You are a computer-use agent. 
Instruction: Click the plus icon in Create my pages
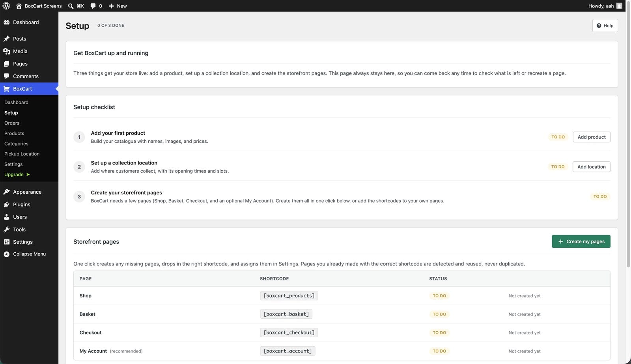(560, 241)
